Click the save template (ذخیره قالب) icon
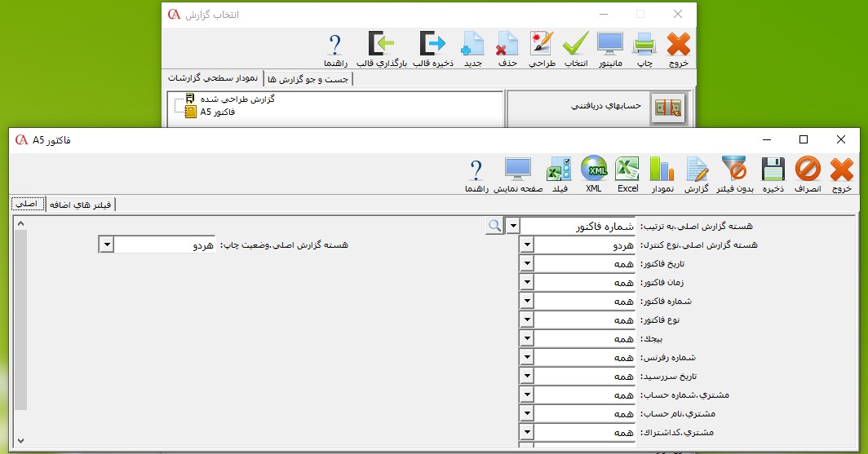The width and height of the screenshot is (868, 454). click(x=432, y=48)
